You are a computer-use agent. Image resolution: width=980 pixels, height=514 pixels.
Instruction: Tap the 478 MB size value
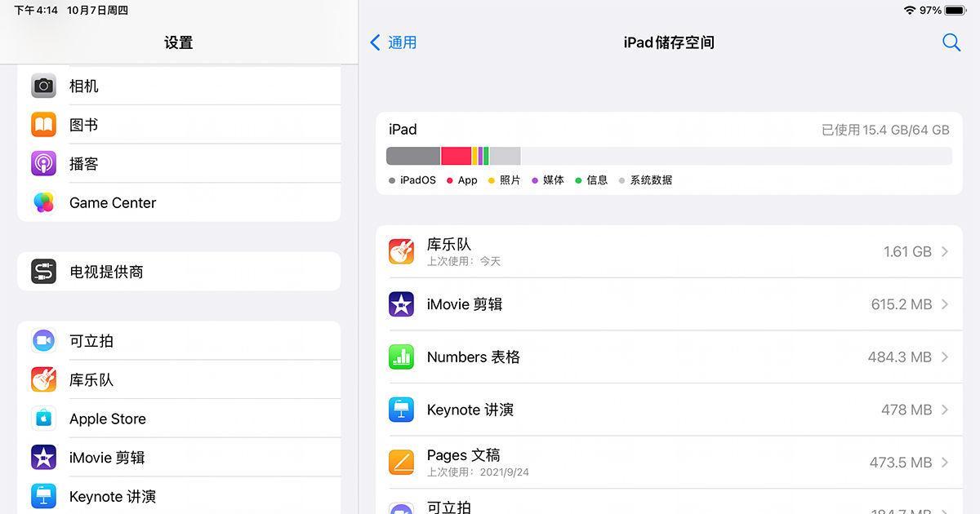[906, 410]
